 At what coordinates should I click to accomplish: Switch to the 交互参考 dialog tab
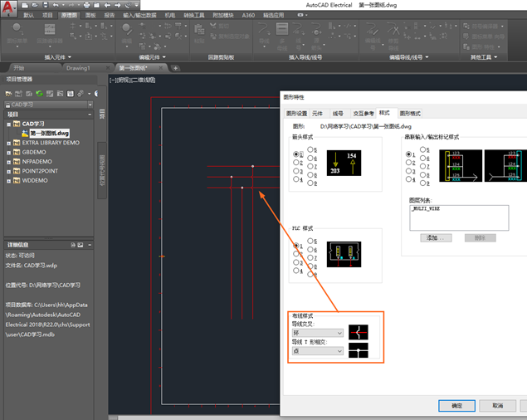click(364, 114)
